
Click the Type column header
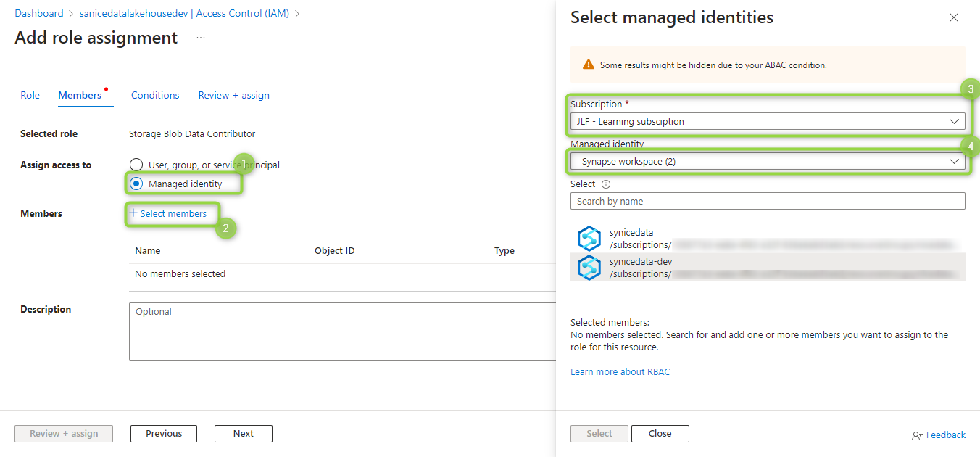point(504,250)
